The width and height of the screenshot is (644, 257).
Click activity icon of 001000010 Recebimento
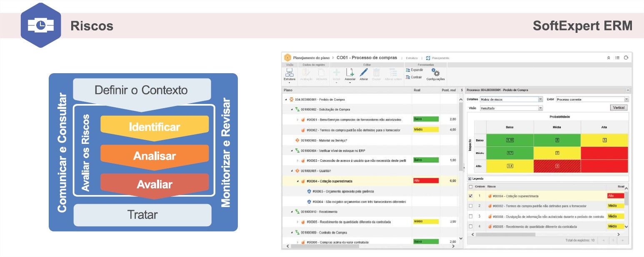pos(297,212)
